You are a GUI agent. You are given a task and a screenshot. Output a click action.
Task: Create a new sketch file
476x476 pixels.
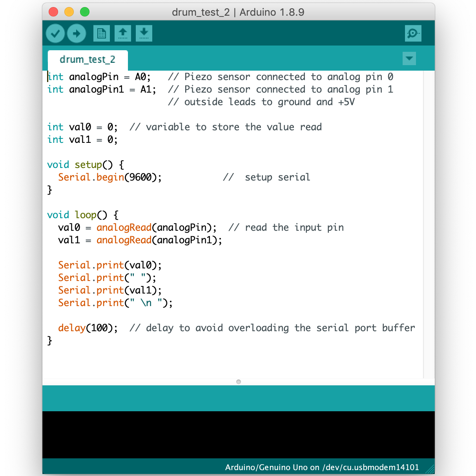102,33
